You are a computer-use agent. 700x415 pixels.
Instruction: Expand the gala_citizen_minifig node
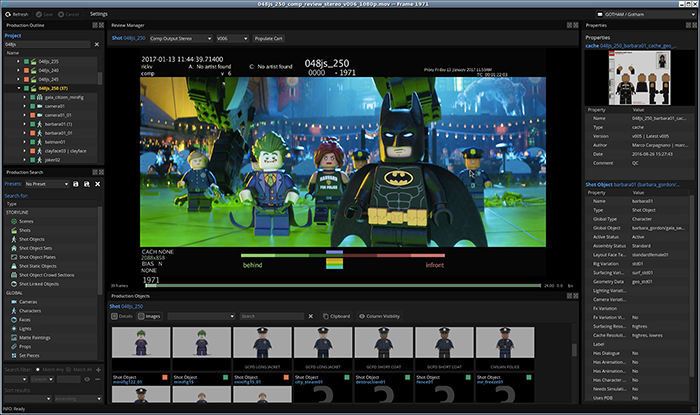[x=25, y=97]
